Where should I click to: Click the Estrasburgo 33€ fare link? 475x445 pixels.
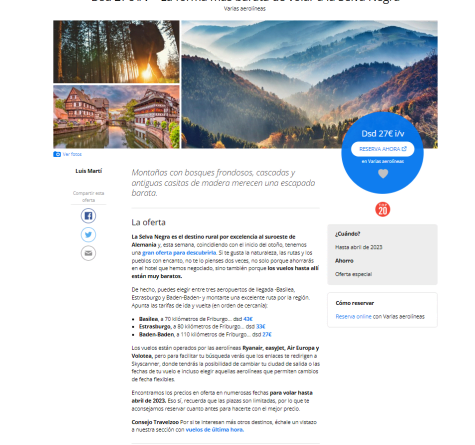[261, 327]
